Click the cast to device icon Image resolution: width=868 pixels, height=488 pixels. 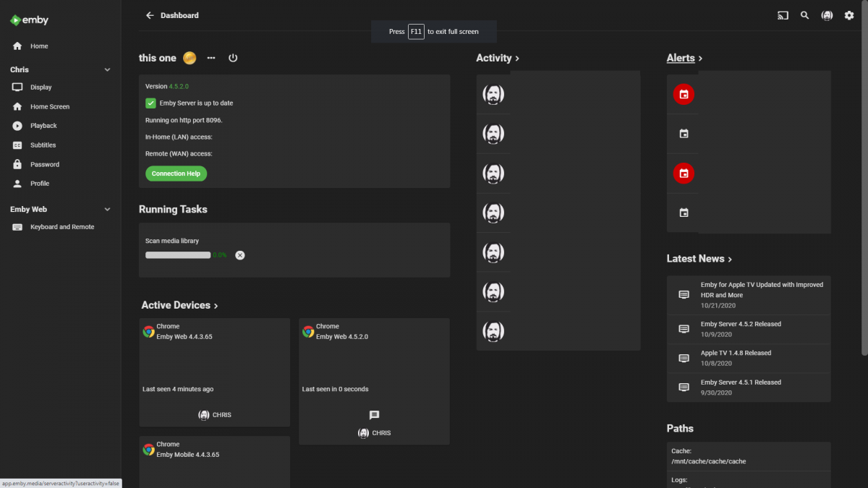click(x=783, y=15)
